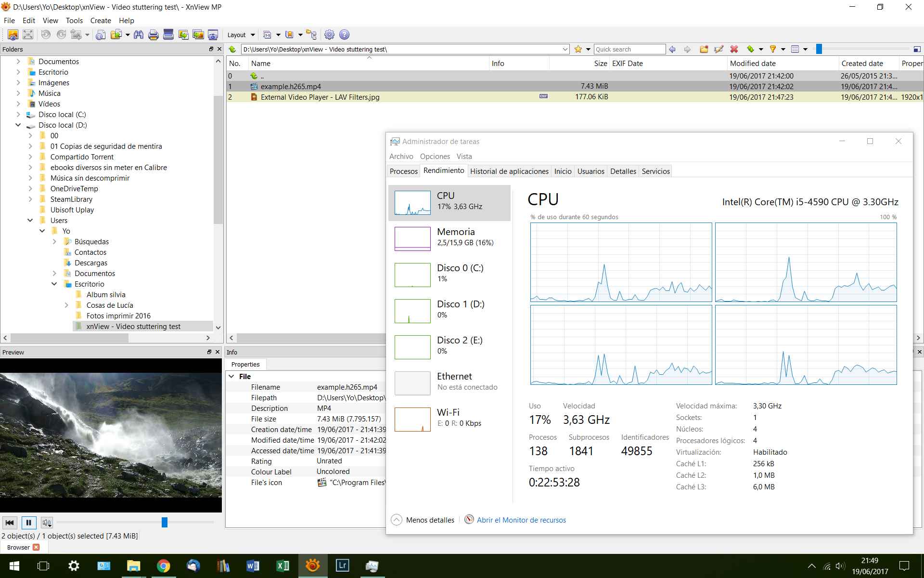924x578 pixels.
Task: Click the blue back navigation arrow
Action: click(672, 49)
